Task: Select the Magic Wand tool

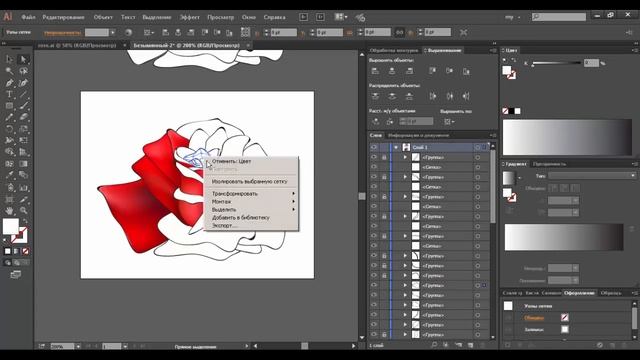Action: [9, 71]
